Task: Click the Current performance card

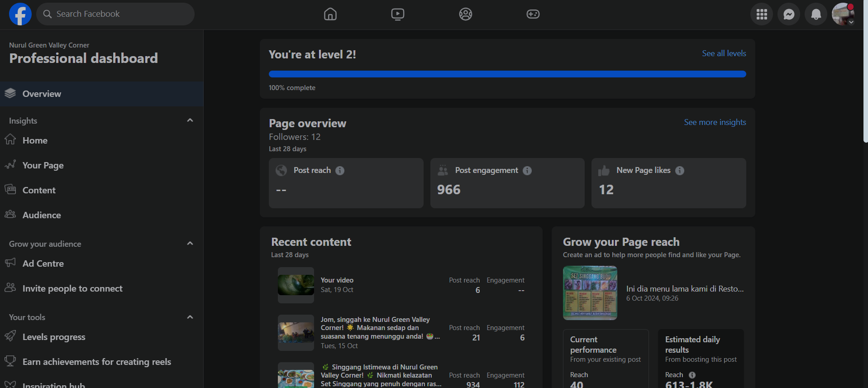Action: 606,359
